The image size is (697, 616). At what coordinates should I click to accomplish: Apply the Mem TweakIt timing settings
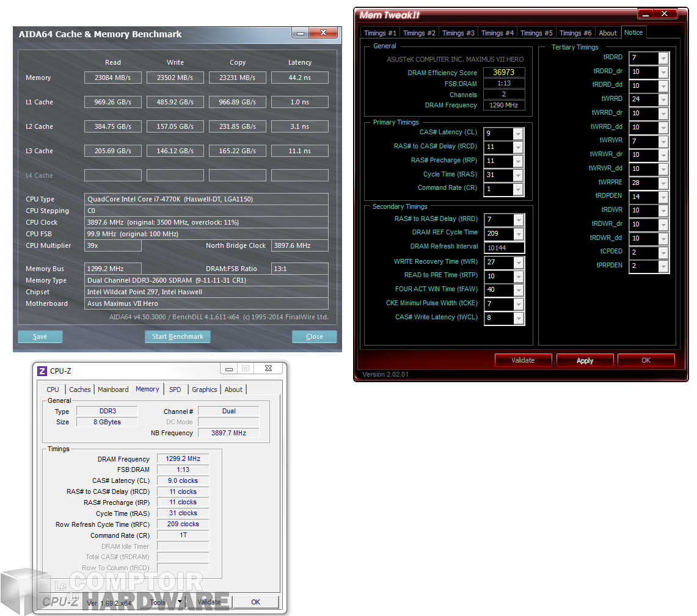click(x=585, y=360)
